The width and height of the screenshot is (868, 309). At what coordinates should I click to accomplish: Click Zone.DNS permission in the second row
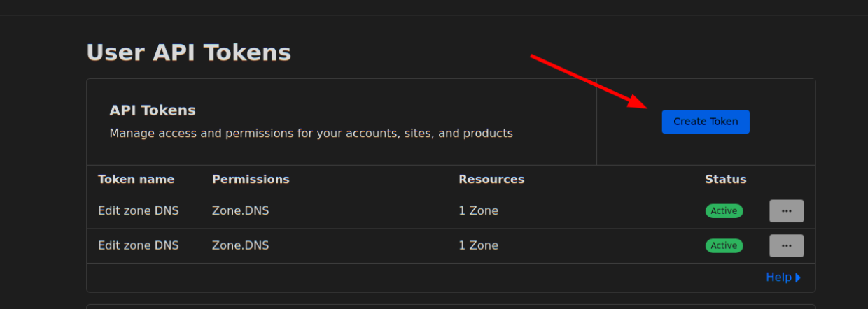click(240, 245)
